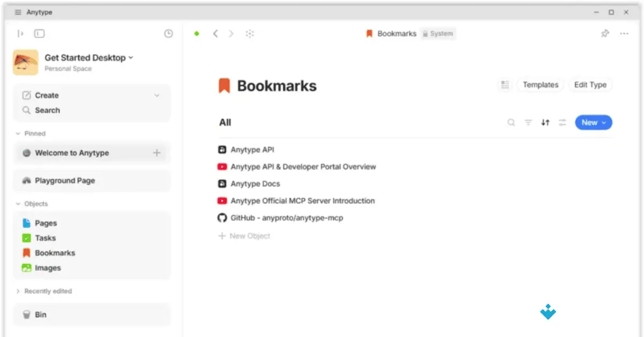This screenshot has width=644, height=337.
Task: Collapse the Objects section
Action: point(18,204)
